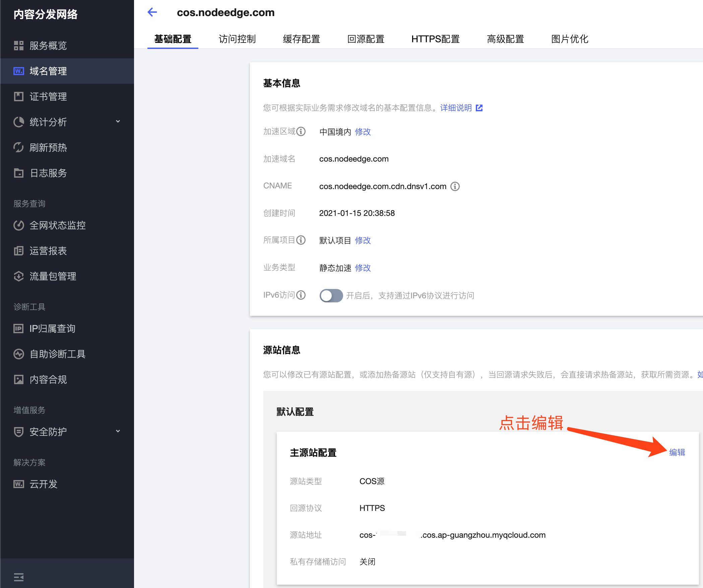
Task: Click the 全网状态监控 monitor icon
Action: pos(19,225)
